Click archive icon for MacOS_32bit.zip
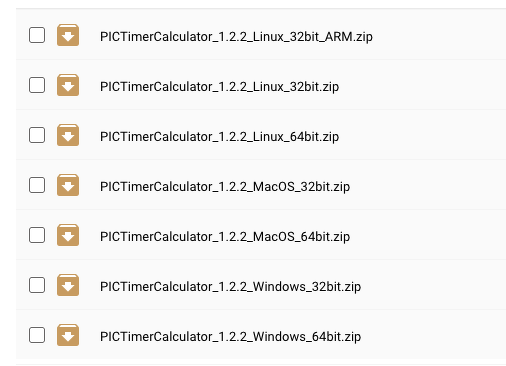 [68, 185]
